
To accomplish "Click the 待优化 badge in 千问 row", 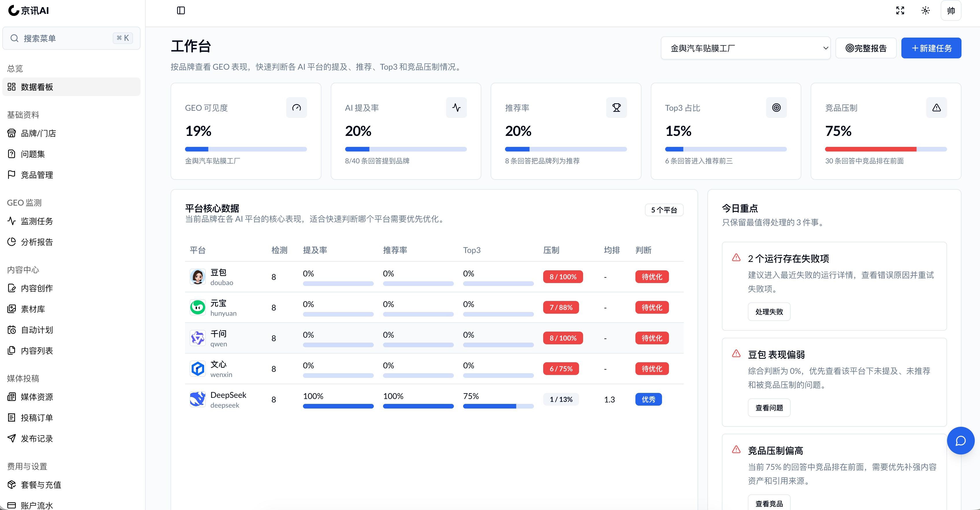I will (x=652, y=338).
